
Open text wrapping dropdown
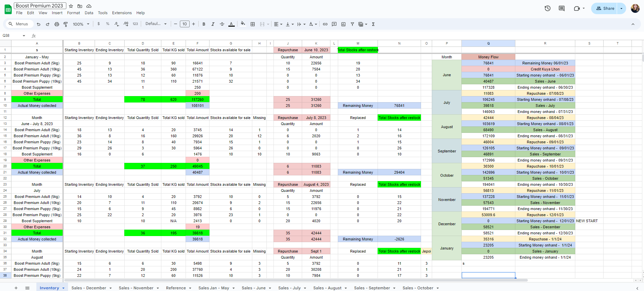pyautogui.click(x=301, y=24)
